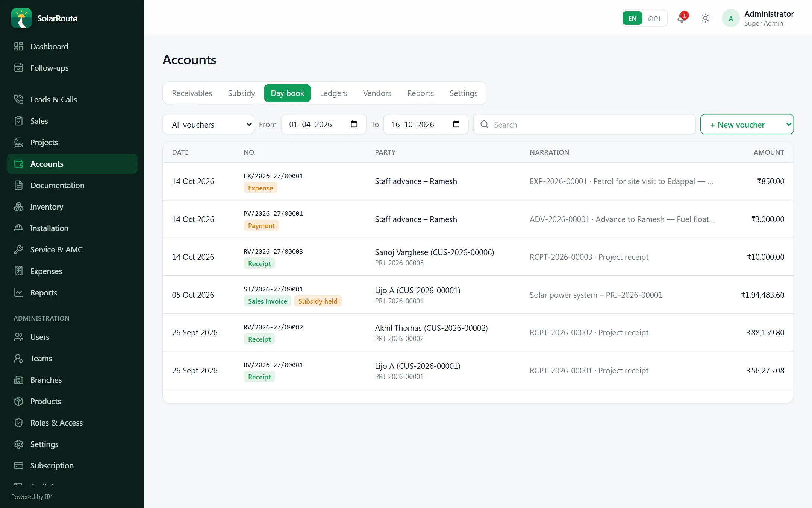
Task: Select the Day book tab
Action: pyautogui.click(x=287, y=93)
